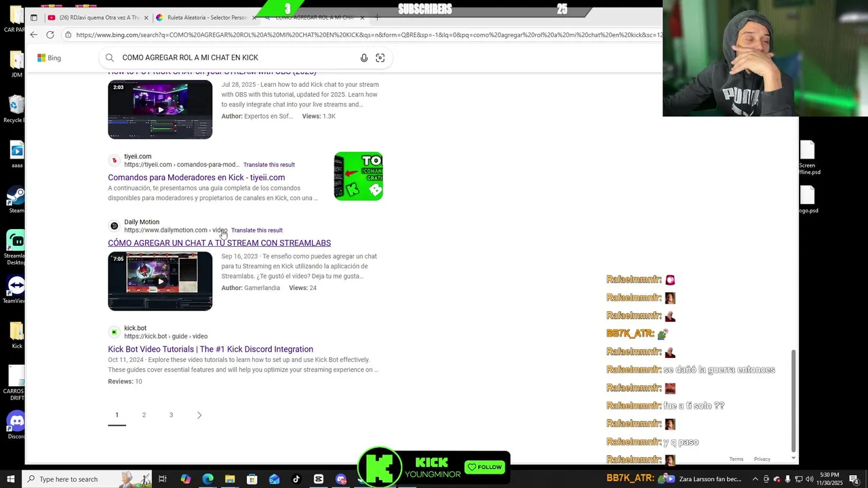Close the RDJavi YouTube tab
This screenshot has height=488, width=868.
click(x=146, y=18)
